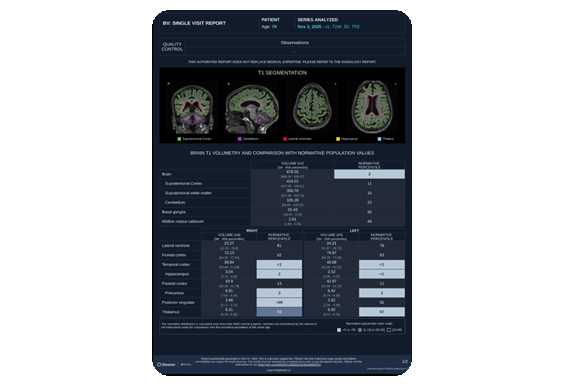Click the Cerebellum row label in volumetry table
The image size is (564, 386).
pyautogui.click(x=175, y=203)
